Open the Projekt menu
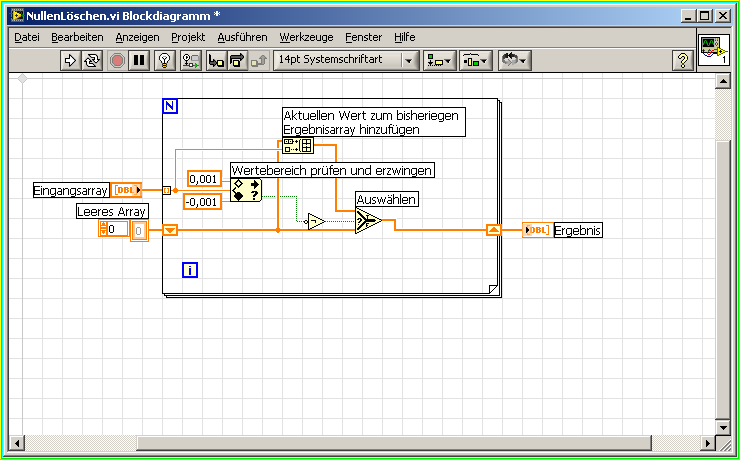This screenshot has height=460, width=740. tap(188, 37)
